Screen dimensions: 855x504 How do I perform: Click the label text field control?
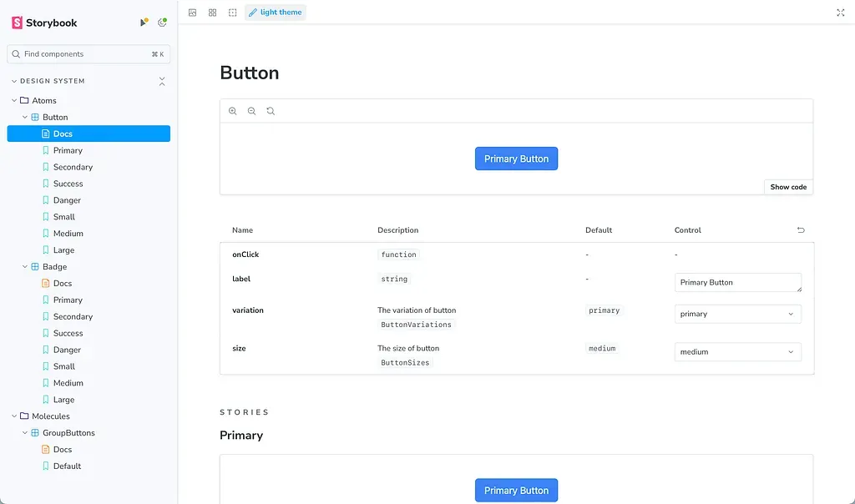coord(737,283)
